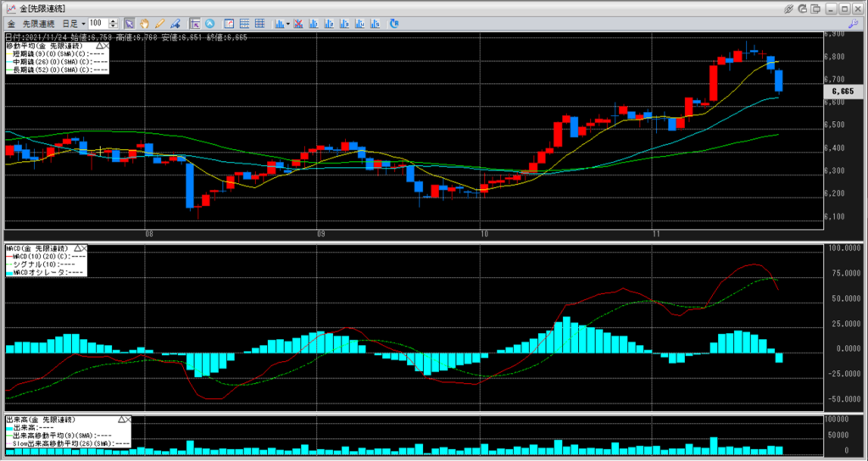
Task: Click the 金 commodity label in toolbar
Action: pyautogui.click(x=10, y=23)
